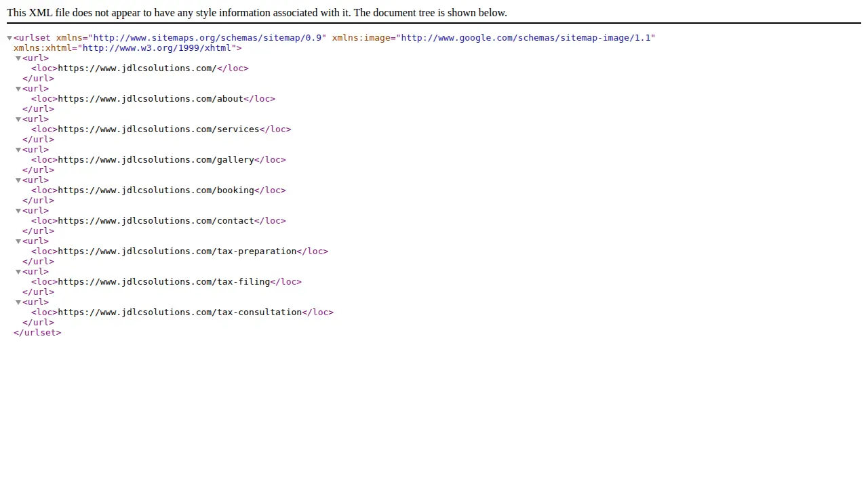Click the jdlcsolutions.com/booking URL text
868x488 pixels.
[156, 190]
